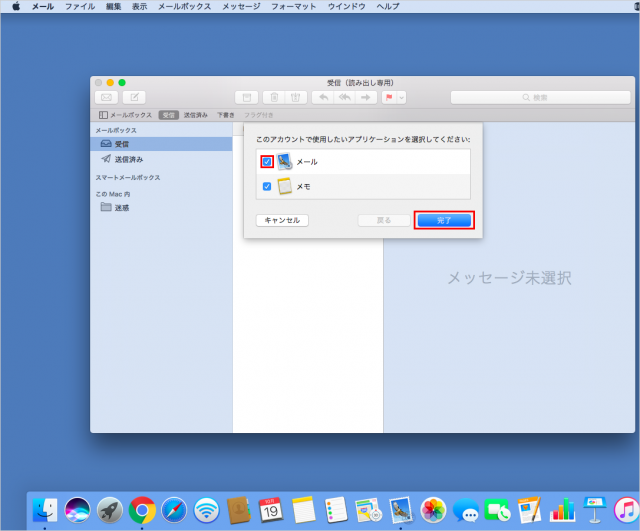Open Safari compass icon in the Dock
The width and height of the screenshot is (640, 531).
click(x=174, y=510)
